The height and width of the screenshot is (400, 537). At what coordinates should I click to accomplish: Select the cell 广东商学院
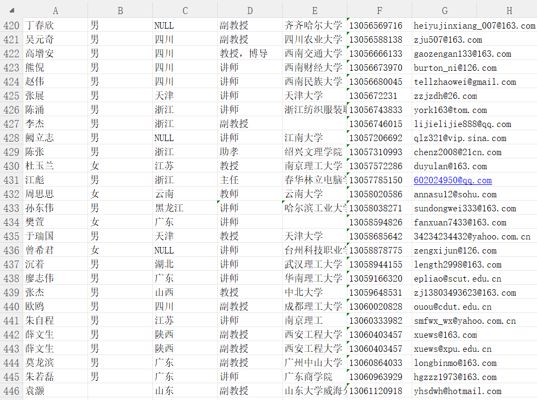pyautogui.click(x=309, y=377)
